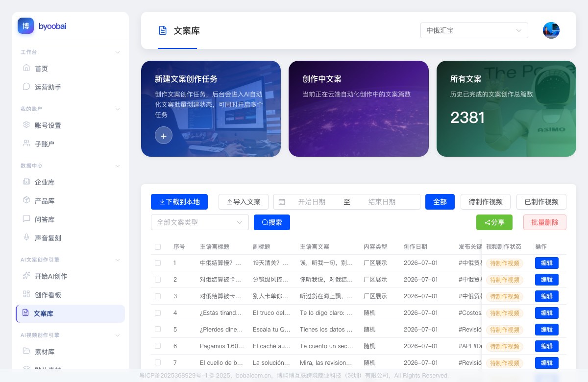This screenshot has width=588, height=382.
Task: Click the 创作看板 dashboard icon
Action: tap(26, 294)
